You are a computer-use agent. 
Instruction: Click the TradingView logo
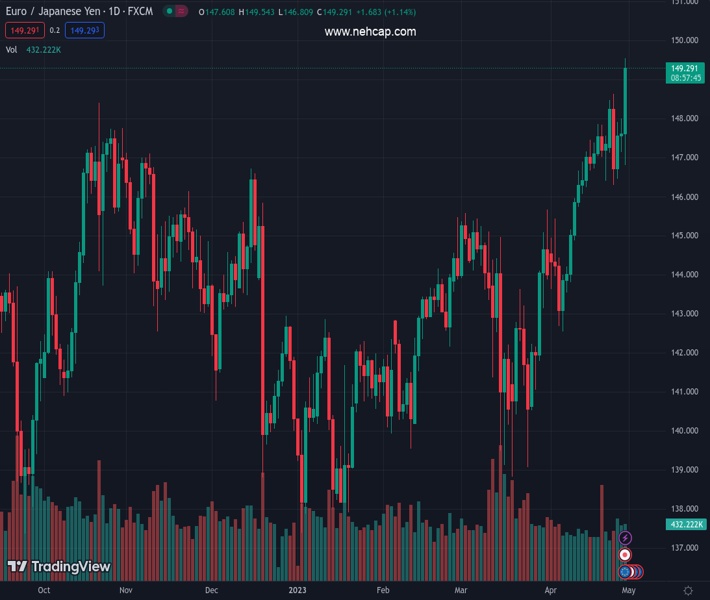pyautogui.click(x=58, y=567)
